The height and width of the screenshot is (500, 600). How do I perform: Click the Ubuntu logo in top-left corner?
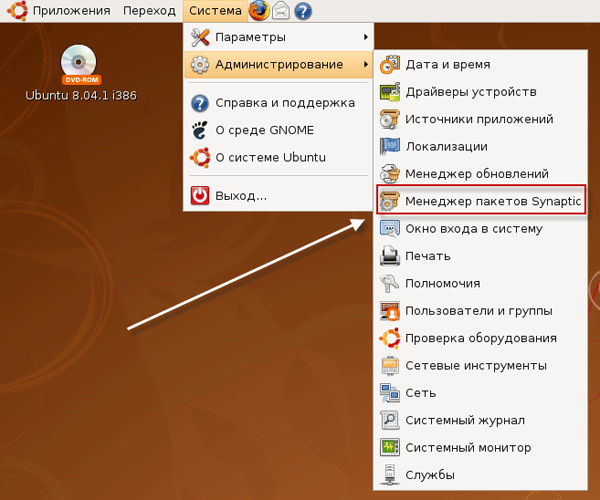click(x=15, y=11)
